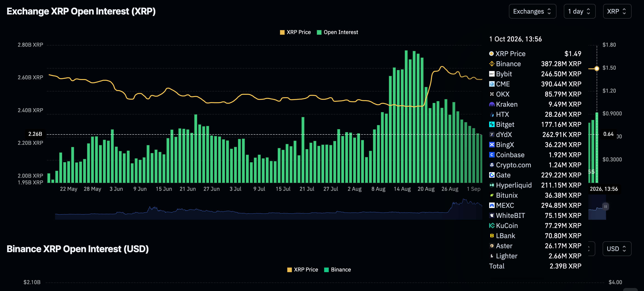Click the Gate logo icon
Viewport: 644px width, 291px height.
pyautogui.click(x=491, y=175)
